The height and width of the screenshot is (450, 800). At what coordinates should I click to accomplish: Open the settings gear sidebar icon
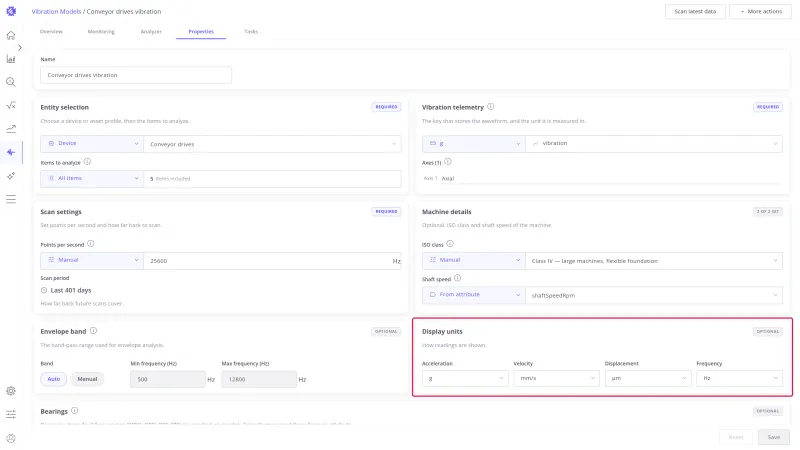[11, 391]
